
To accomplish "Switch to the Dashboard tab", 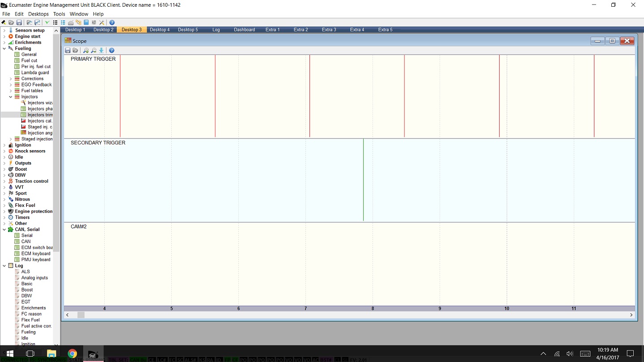I will pos(244,29).
